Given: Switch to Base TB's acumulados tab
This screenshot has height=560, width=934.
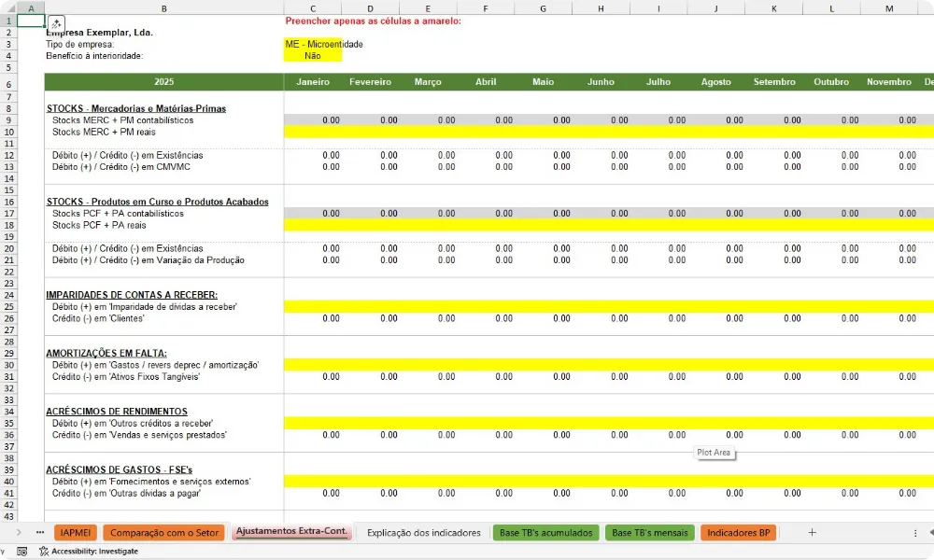Looking at the screenshot, I should (545, 533).
